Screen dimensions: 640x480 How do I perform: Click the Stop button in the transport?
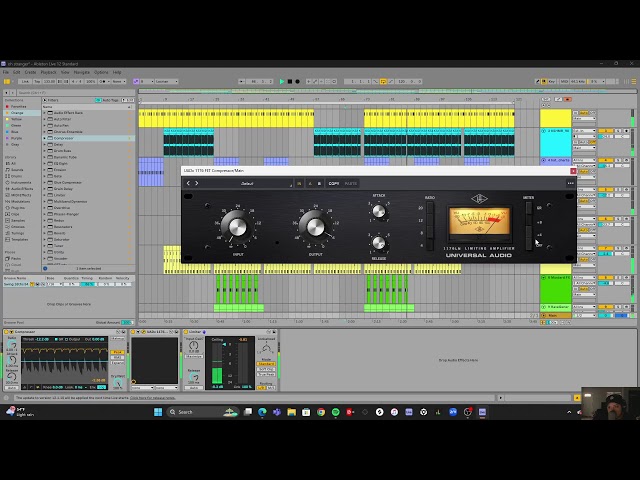pyautogui.click(x=290, y=82)
